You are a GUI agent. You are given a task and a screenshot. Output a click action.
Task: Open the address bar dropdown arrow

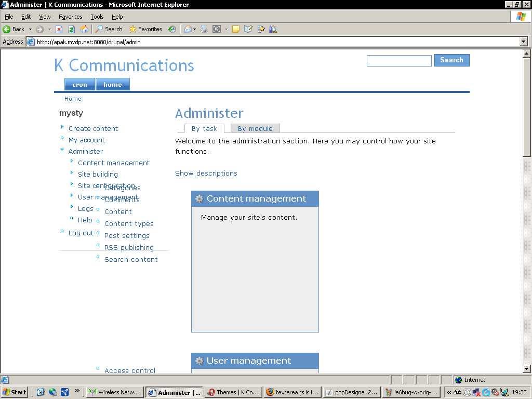pyautogui.click(x=523, y=42)
